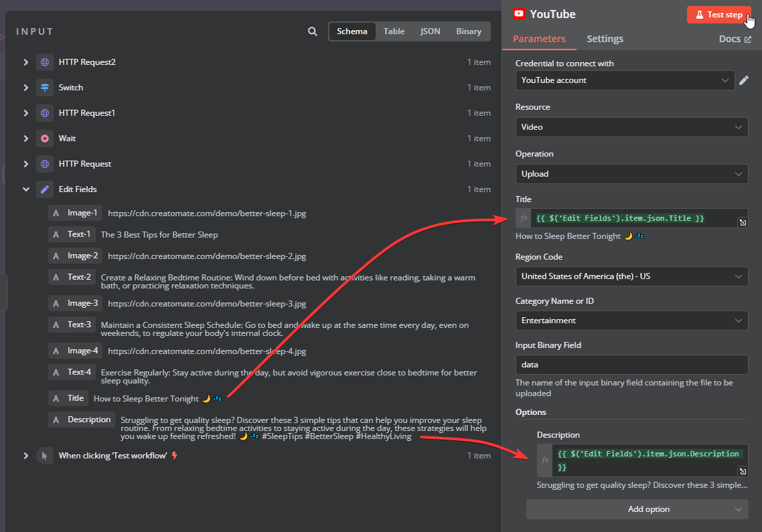
Task: Click the HTTP Request1 globe icon
Action: 45,112
